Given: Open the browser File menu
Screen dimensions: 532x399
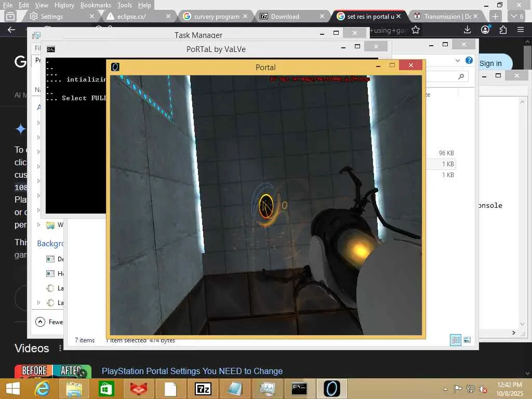Looking at the screenshot, I should click(7, 5).
